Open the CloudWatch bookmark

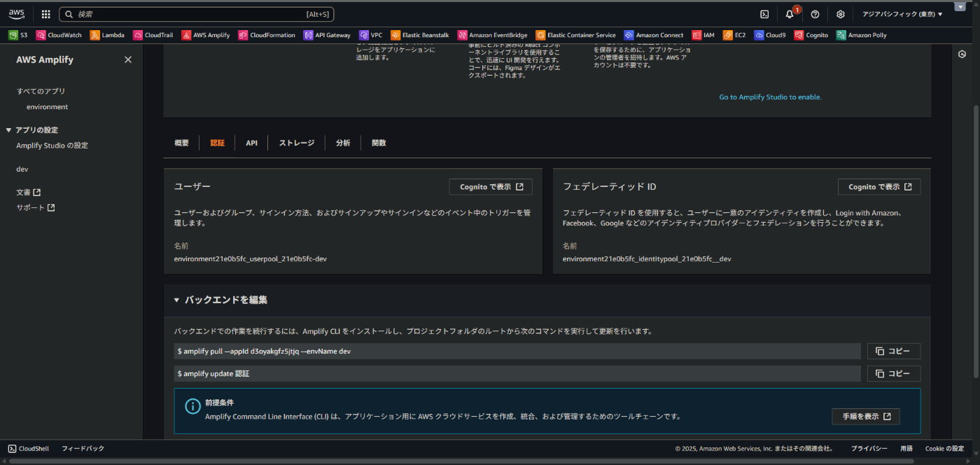[x=59, y=35]
